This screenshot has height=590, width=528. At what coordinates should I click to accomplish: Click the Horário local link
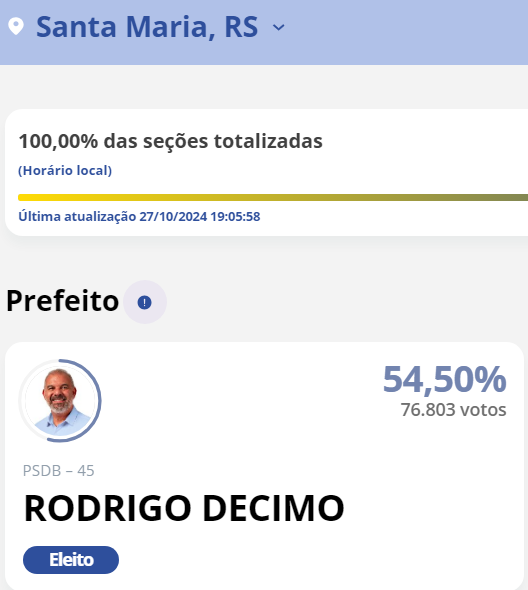[x=65, y=170]
